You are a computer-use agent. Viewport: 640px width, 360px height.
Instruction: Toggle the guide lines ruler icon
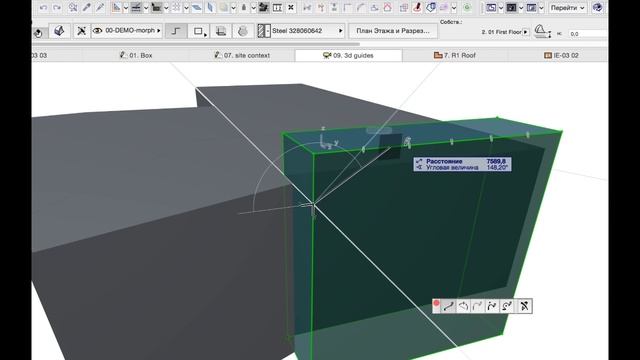point(116,7)
